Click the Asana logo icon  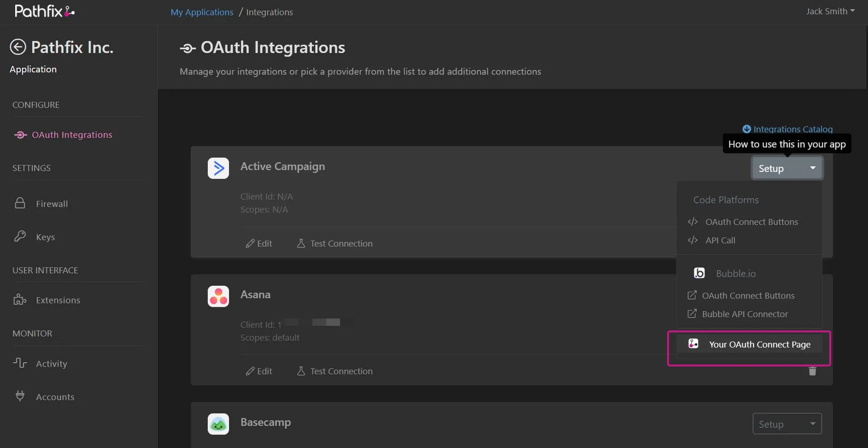click(218, 296)
